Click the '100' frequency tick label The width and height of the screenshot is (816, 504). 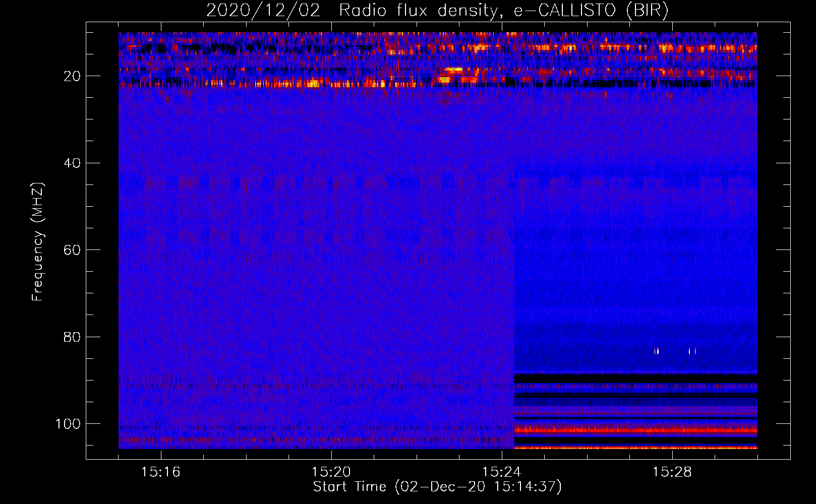click(x=68, y=424)
